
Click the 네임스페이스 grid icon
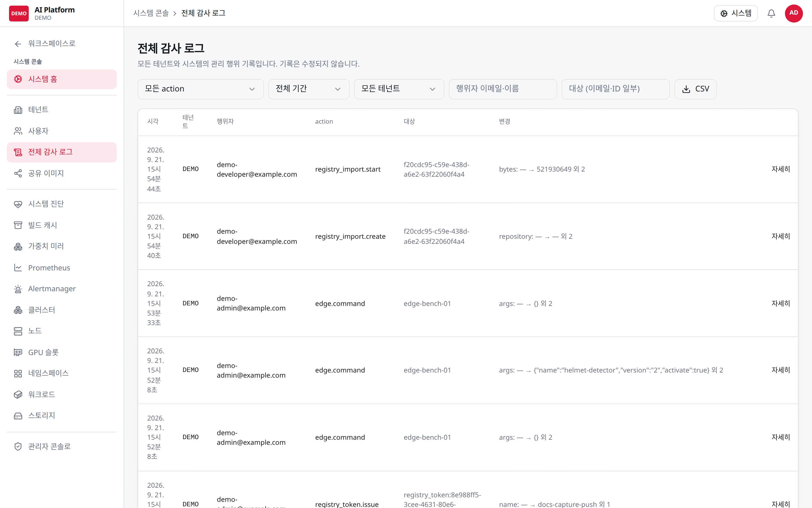[18, 373]
